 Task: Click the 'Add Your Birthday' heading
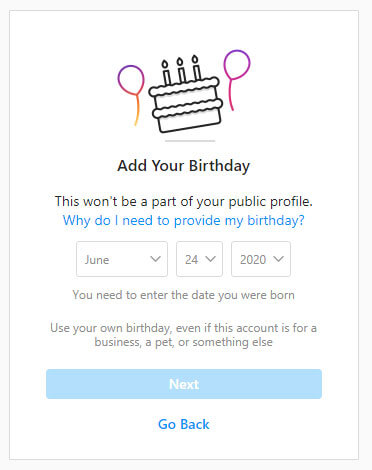(184, 166)
